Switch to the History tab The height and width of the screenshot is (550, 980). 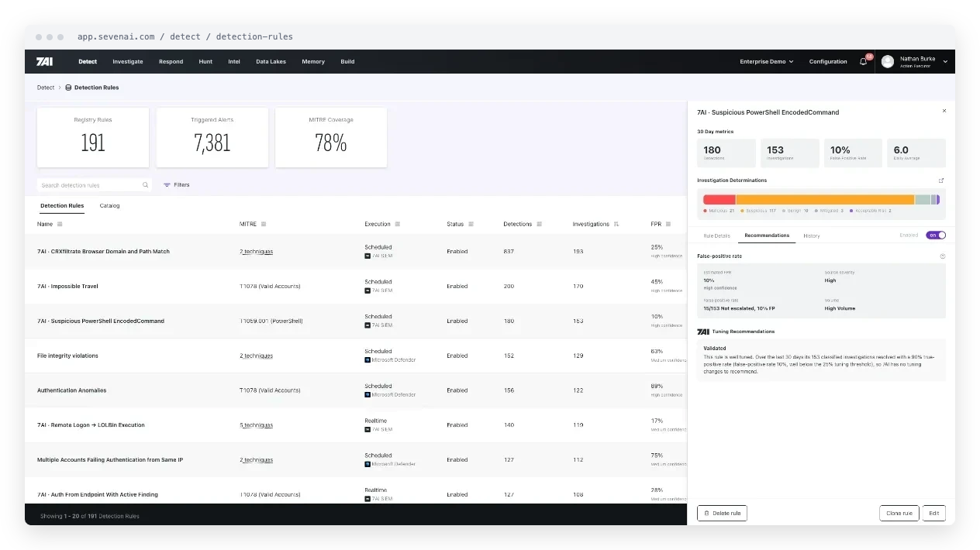tap(811, 235)
